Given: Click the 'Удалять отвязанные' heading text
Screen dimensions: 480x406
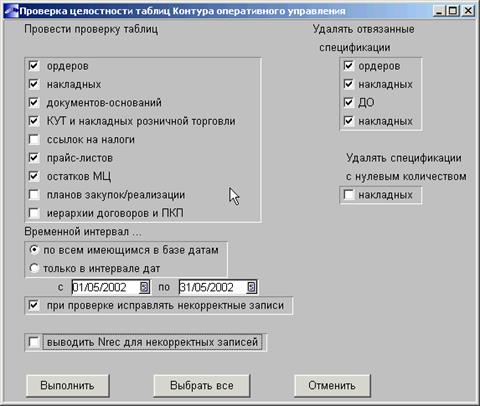Looking at the screenshot, I should 364,29.
